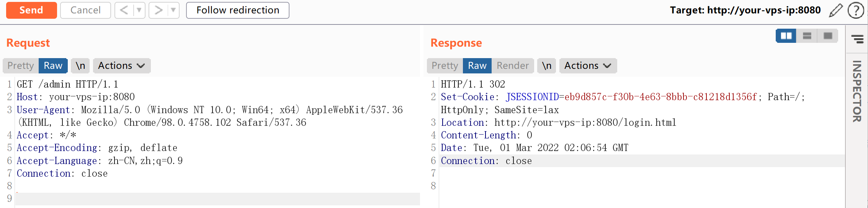Open the help question mark icon
This screenshot has width=868, height=208.
coord(855,10)
